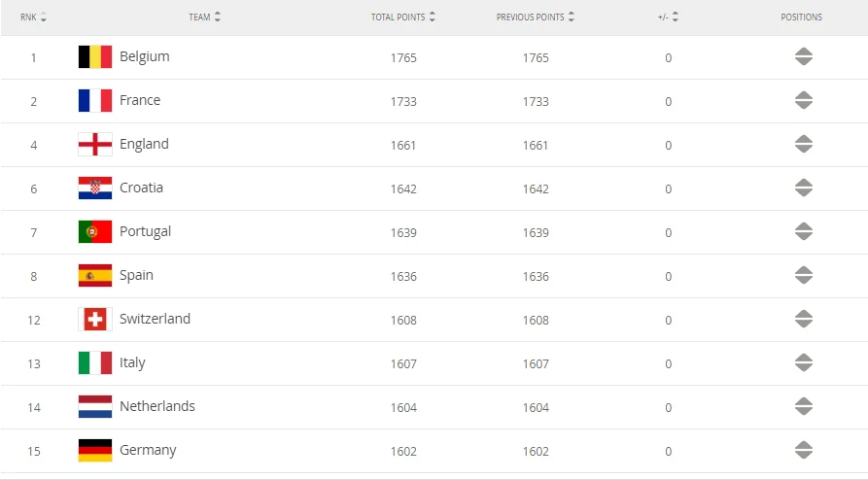Viewport: 868px width, 480px height.
Task: Sort by TEAM column header arrows
Action: (218, 17)
